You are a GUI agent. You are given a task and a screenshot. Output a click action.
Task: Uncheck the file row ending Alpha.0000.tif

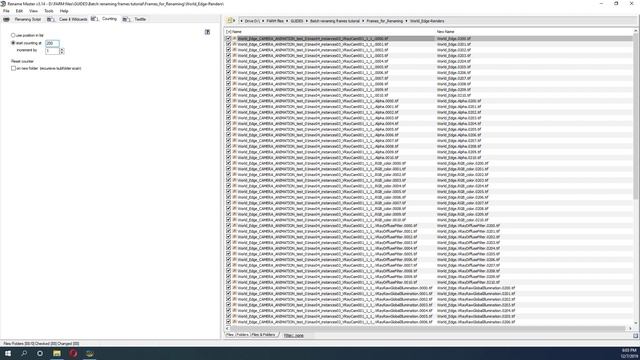point(229,100)
